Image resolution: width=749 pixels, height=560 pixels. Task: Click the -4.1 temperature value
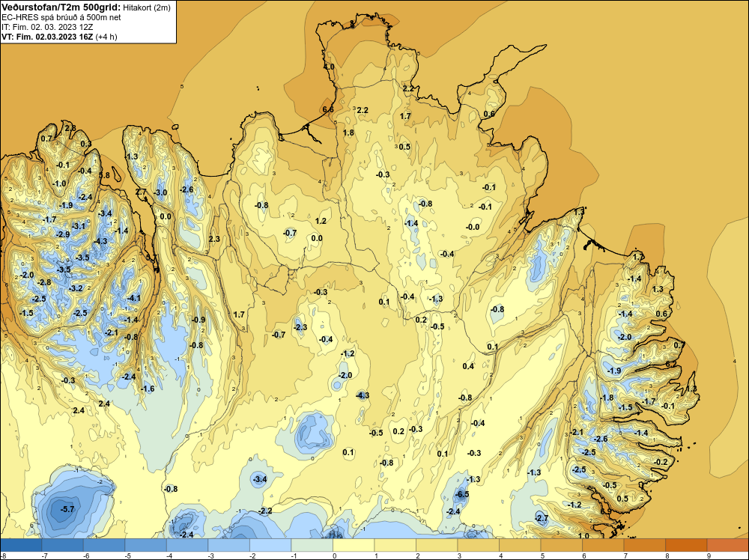pos(134,299)
